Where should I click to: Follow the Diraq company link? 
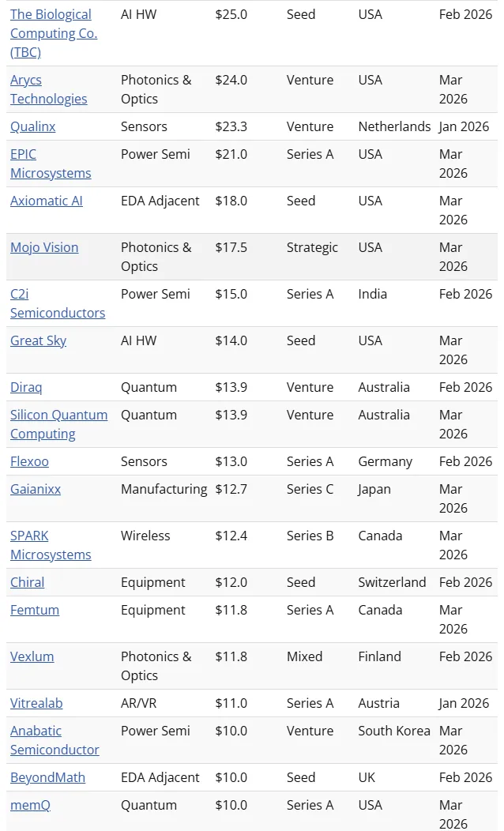[x=26, y=387]
